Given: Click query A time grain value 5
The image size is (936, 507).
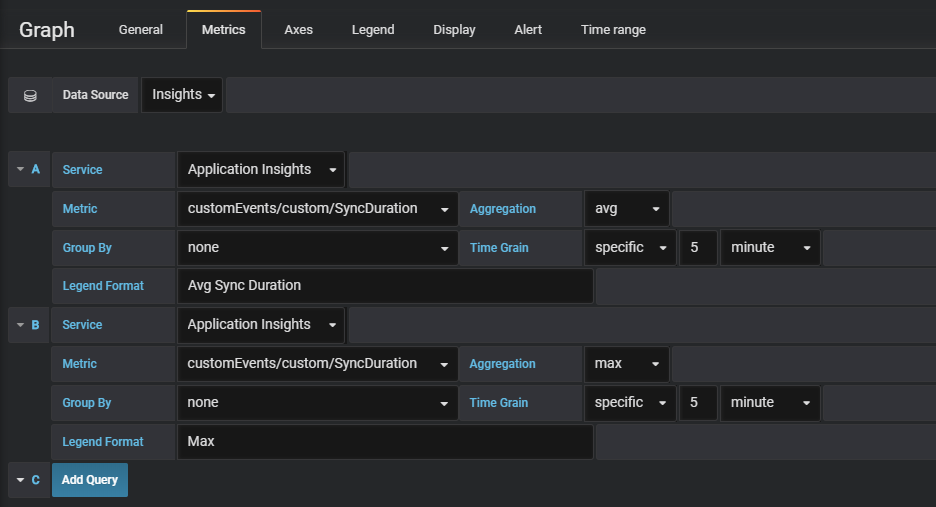Looking at the screenshot, I should [698, 247].
